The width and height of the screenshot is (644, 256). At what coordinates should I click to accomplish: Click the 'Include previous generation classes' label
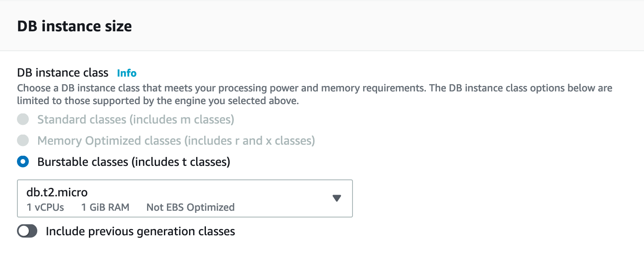[x=140, y=231]
